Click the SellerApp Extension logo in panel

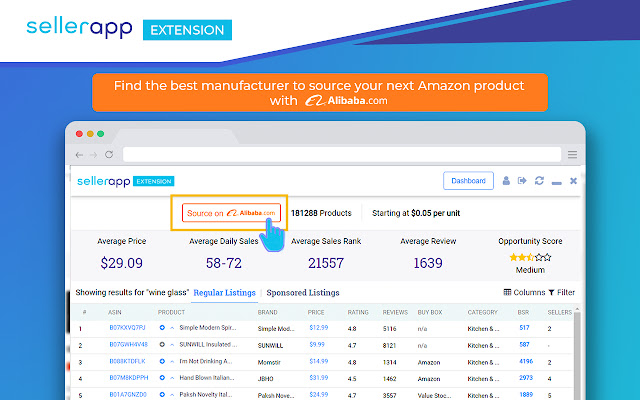pos(126,181)
